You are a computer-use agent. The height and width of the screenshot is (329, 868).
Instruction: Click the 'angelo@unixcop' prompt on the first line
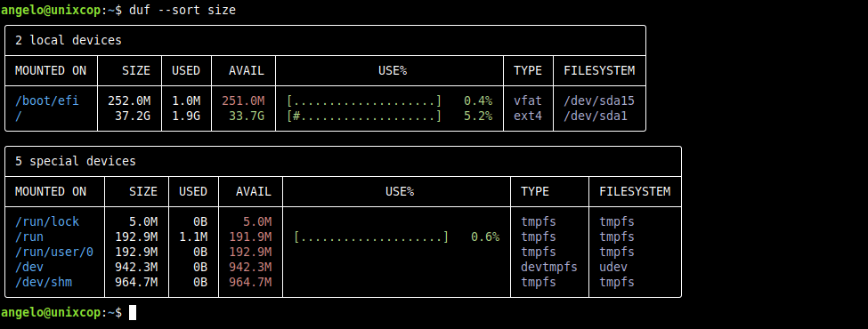[x=51, y=10]
